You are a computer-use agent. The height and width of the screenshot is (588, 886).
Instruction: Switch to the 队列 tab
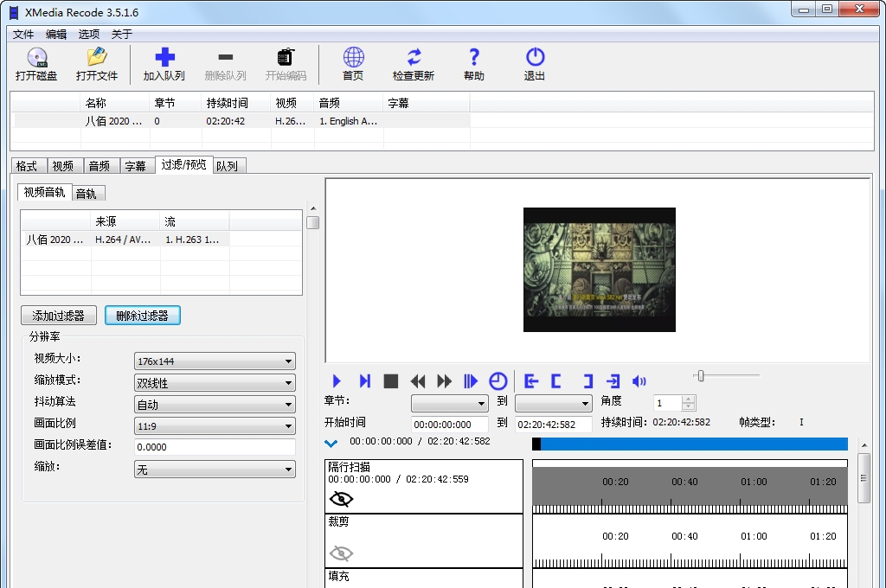(x=228, y=165)
